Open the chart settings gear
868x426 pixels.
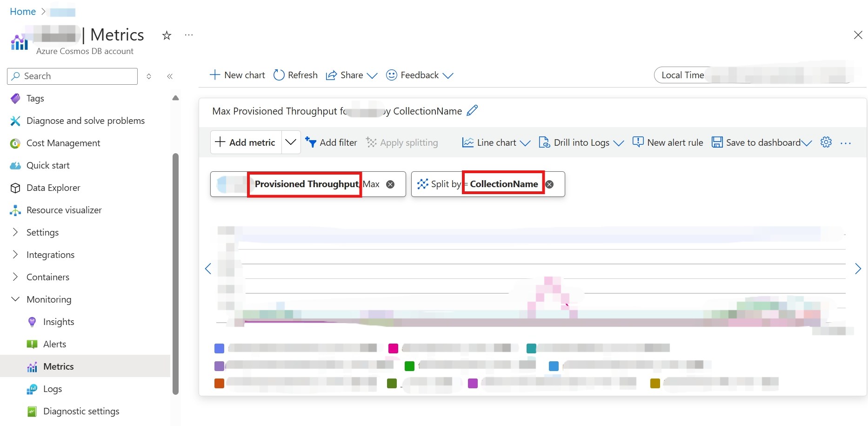pos(826,142)
